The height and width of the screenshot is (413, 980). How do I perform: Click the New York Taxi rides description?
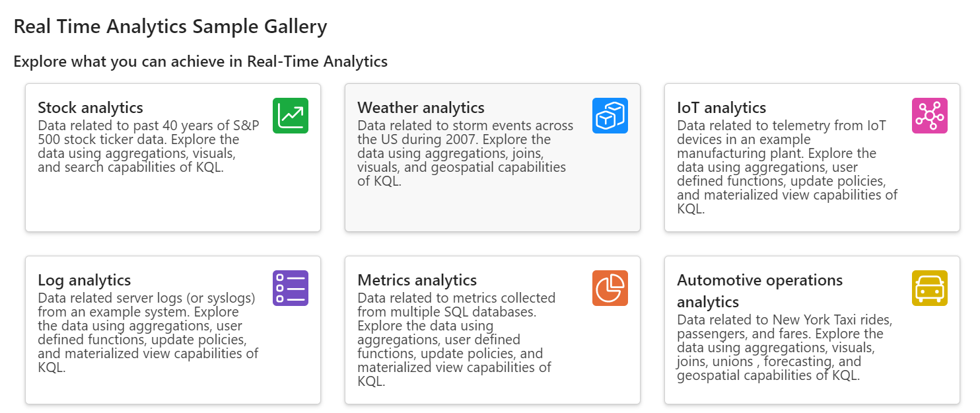[785, 348]
